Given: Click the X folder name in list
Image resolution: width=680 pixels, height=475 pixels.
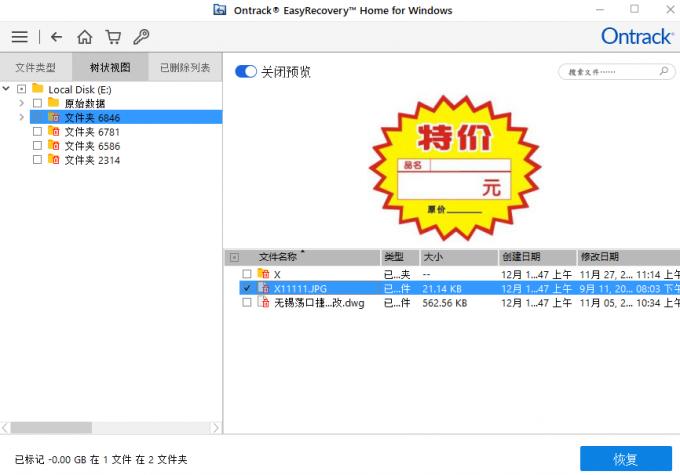Looking at the screenshot, I should tap(277, 274).
